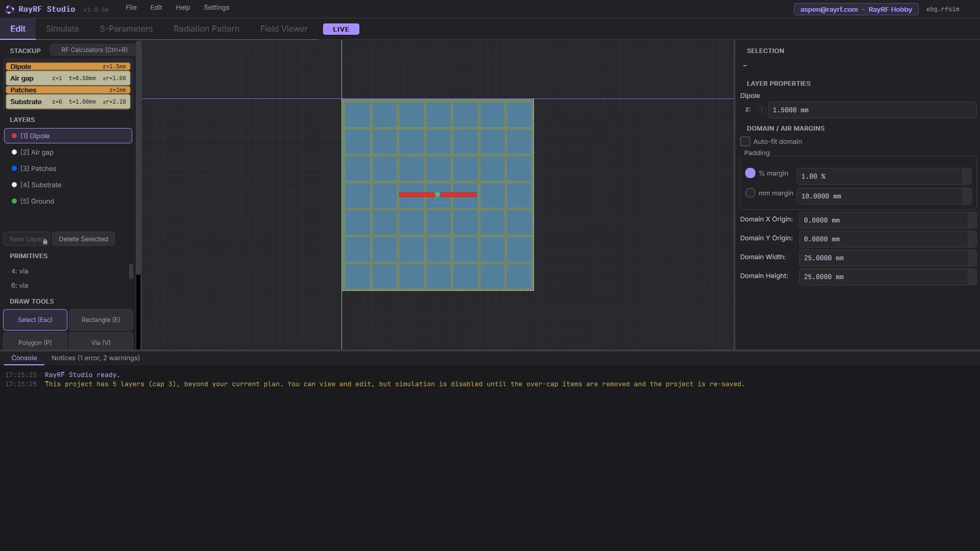Click the account badge aspen@rayrf.com
The image size is (980, 551).
(856, 9)
